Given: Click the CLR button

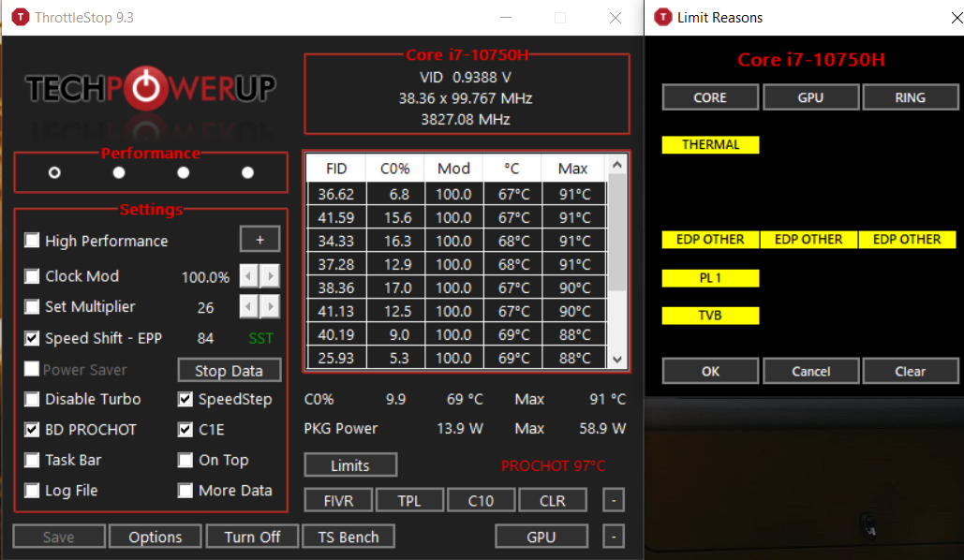Looking at the screenshot, I should 552,500.
